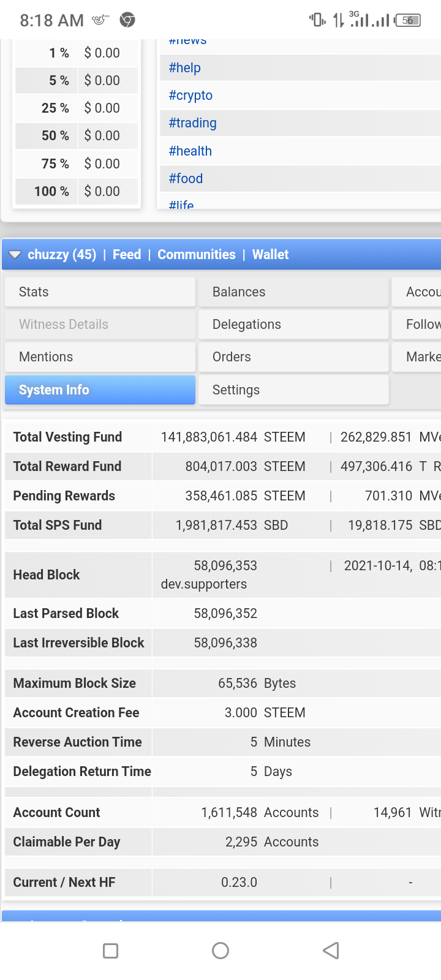This screenshot has width=441, height=980.
Task: Click the Pending Rewards label
Action: 64,496
